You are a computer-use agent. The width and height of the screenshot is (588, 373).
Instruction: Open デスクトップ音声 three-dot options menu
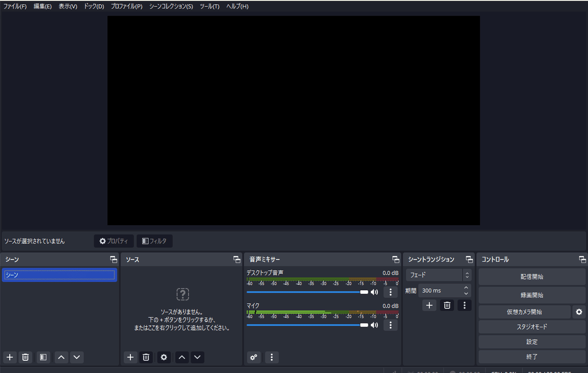[391, 292]
